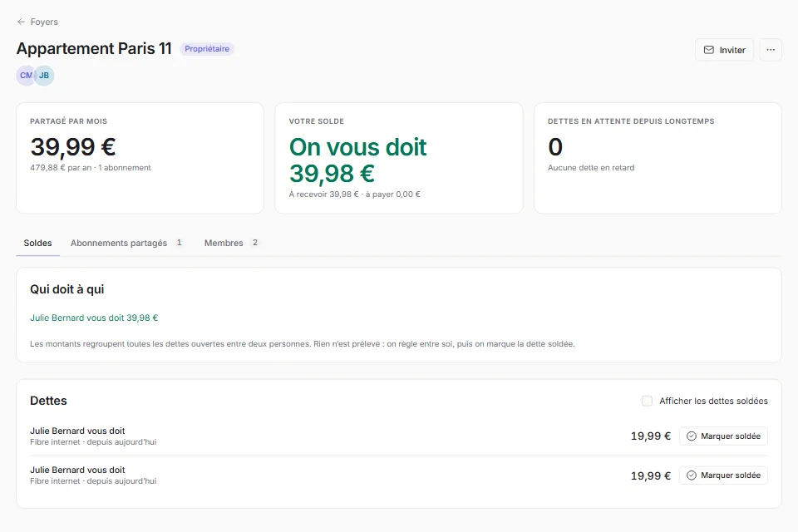Screen dimensions: 798x532
Task: Open the Abonnements partagés tab
Action: [x=127, y=243]
